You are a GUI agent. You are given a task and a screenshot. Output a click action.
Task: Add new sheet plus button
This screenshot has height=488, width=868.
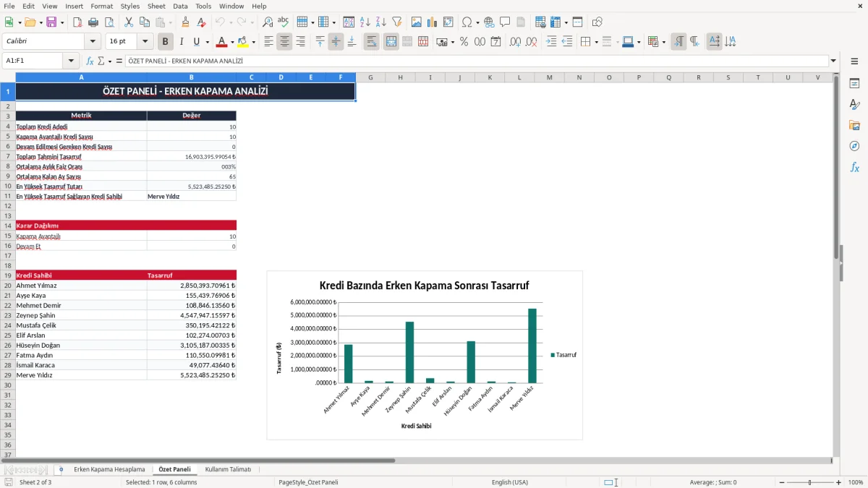(x=61, y=469)
